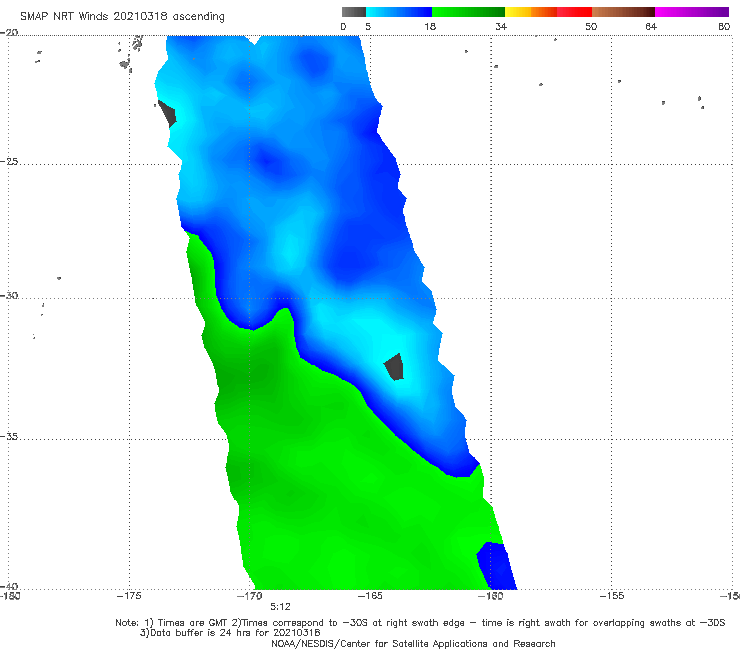Click the swath time label '5:12'

280,607
